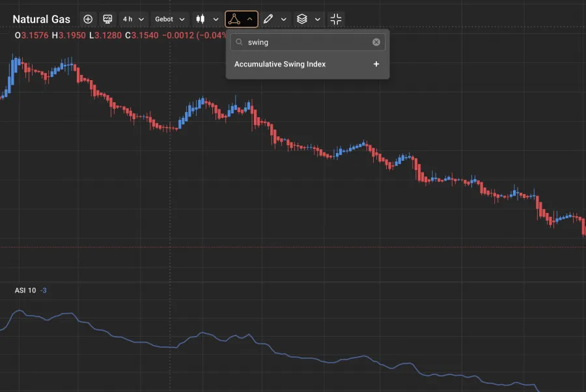Click the ASI 10 indicator label
This screenshot has height=392, width=586.
click(24, 290)
